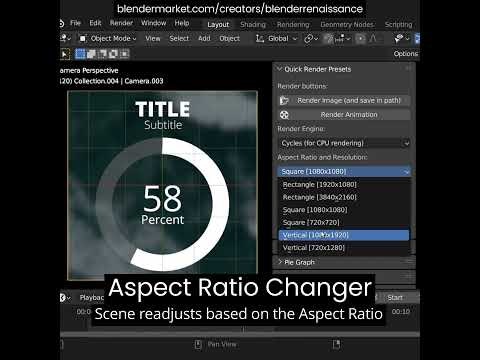Choose Rectangle [3840x2160] from the list

pyautogui.click(x=344, y=197)
